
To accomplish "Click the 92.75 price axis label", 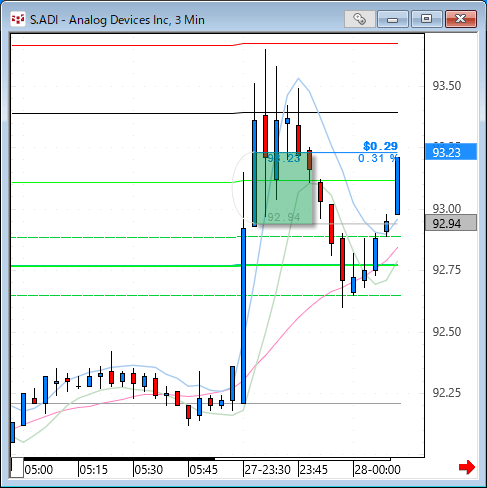I will (447, 269).
